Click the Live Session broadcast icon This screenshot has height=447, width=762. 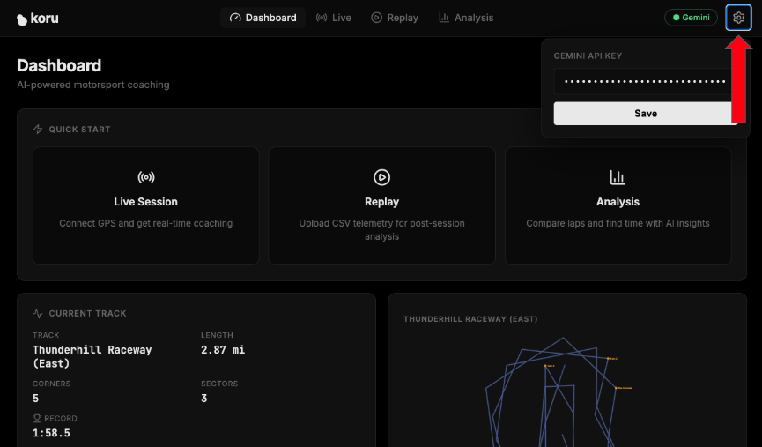point(146,177)
